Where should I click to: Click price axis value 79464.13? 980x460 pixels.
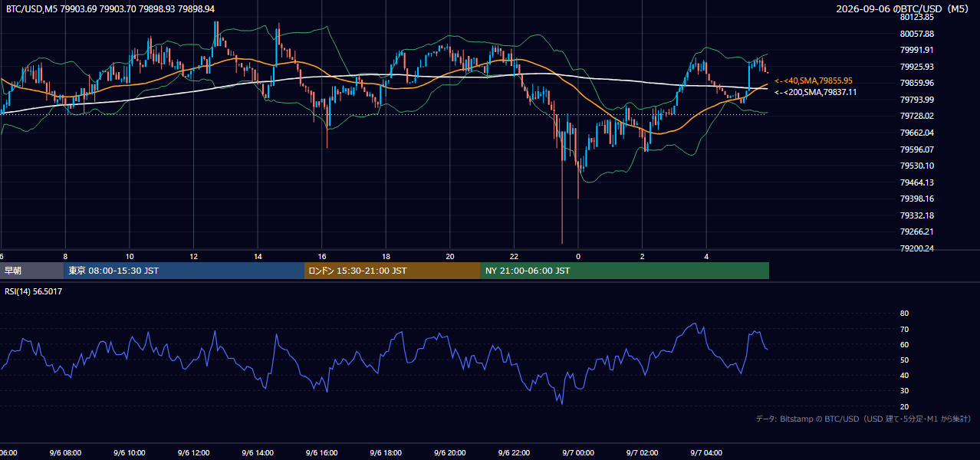[x=916, y=182]
